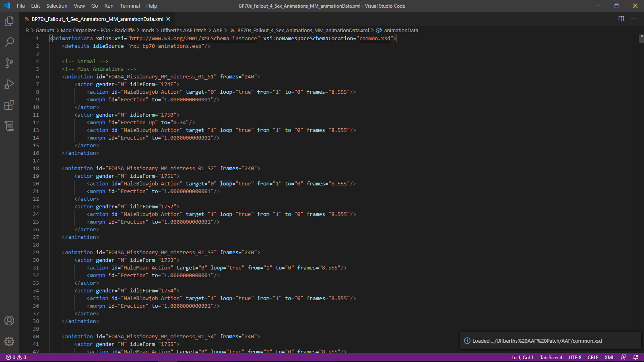This screenshot has height=362, width=644.
Task: Open the Explorer view in activity bar
Action: [x=9, y=21]
